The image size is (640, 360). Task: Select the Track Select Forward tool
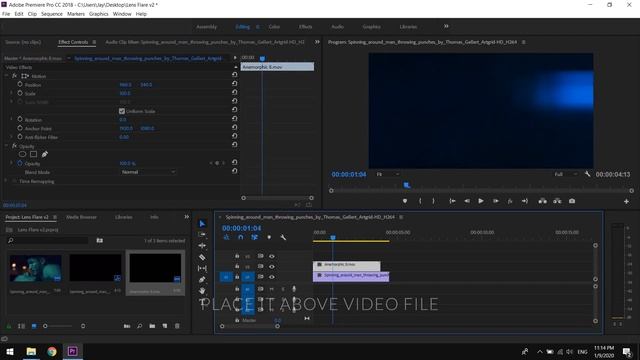[202, 234]
